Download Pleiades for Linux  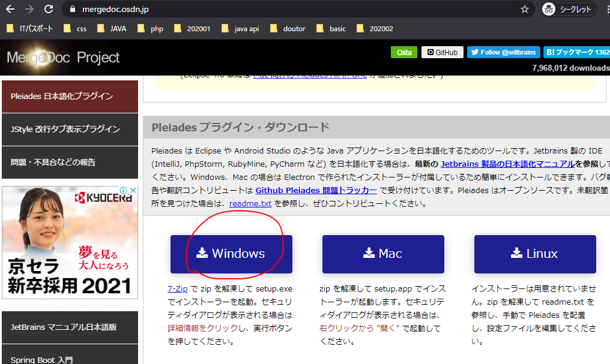535,254
